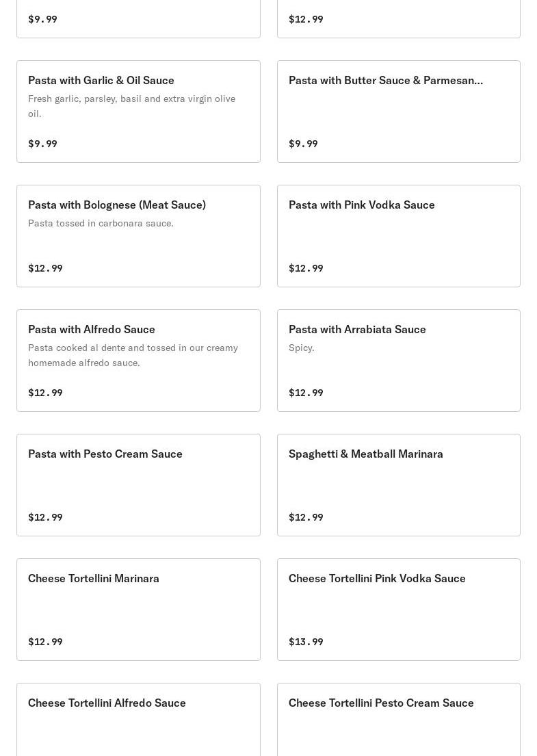This screenshot has height=756, width=537.
Task: Click the garlic and olive oil description text
Action: coord(131,106)
